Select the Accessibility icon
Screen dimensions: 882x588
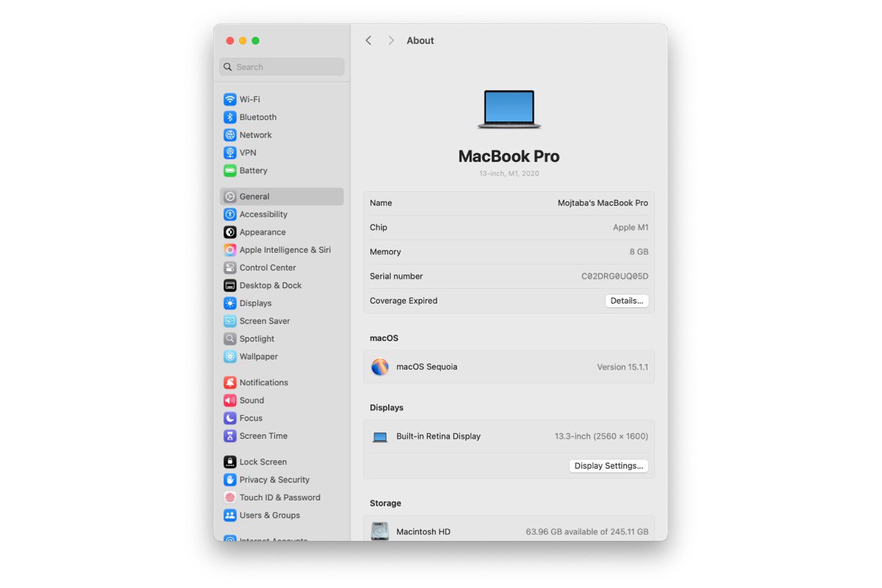pyautogui.click(x=230, y=215)
